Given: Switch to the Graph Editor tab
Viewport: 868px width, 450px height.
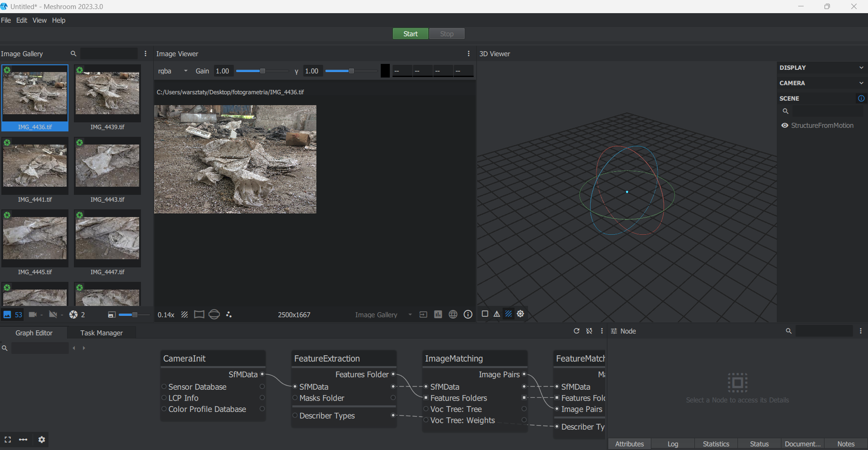Looking at the screenshot, I should point(34,333).
